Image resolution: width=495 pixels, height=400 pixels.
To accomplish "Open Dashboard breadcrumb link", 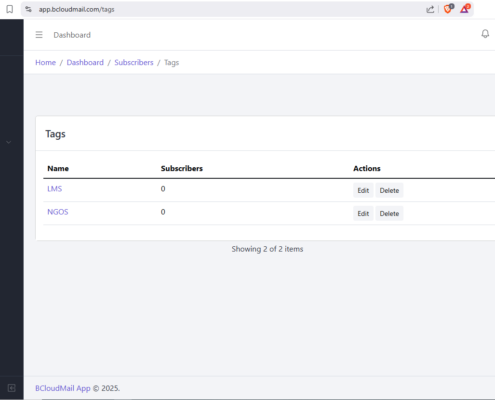I will 85,62.
